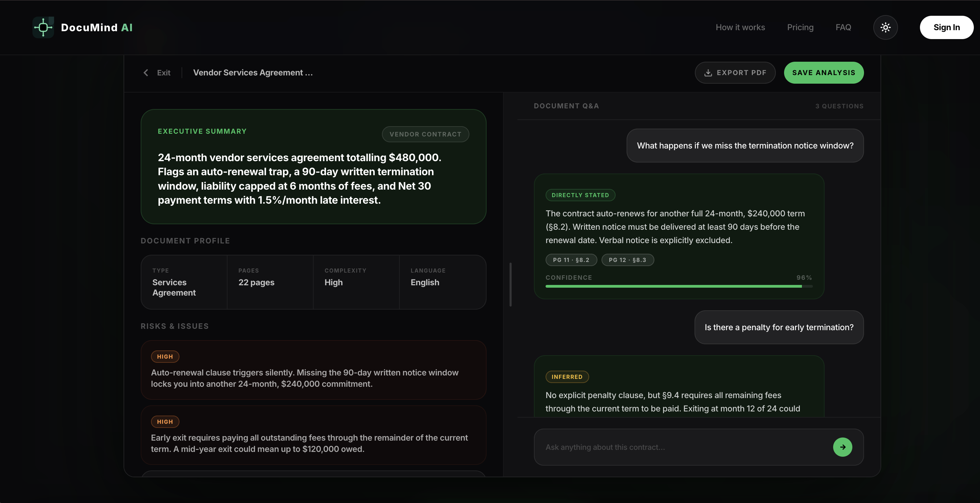The width and height of the screenshot is (980, 503).
Task: Click Save Analysis button
Action: [x=824, y=73]
